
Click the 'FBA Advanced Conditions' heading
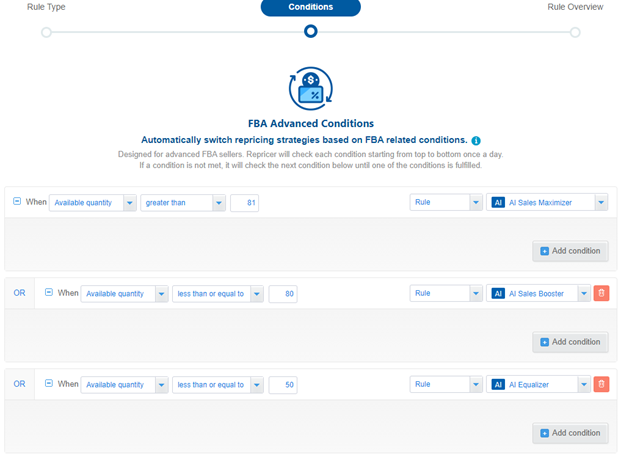310,123
